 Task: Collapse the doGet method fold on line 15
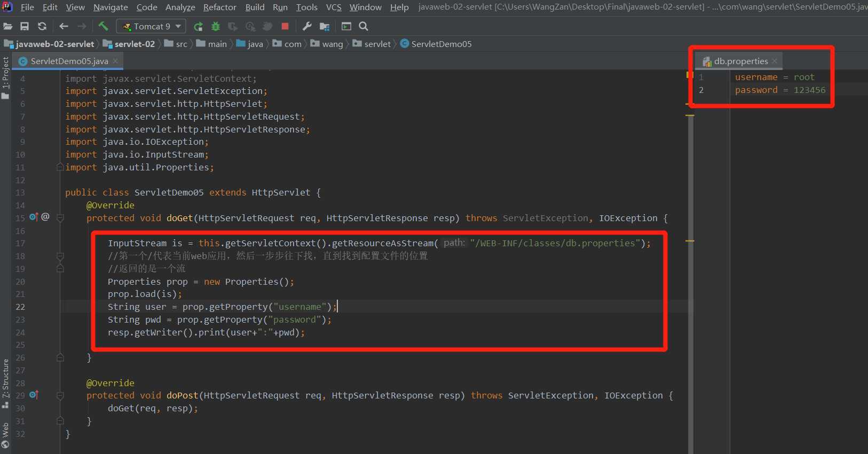pyautogui.click(x=60, y=218)
